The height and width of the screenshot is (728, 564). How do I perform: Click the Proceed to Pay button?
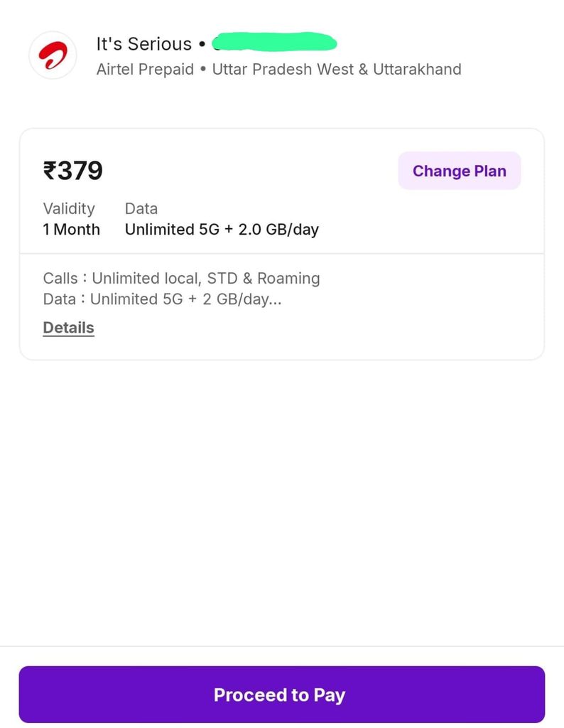(281, 695)
